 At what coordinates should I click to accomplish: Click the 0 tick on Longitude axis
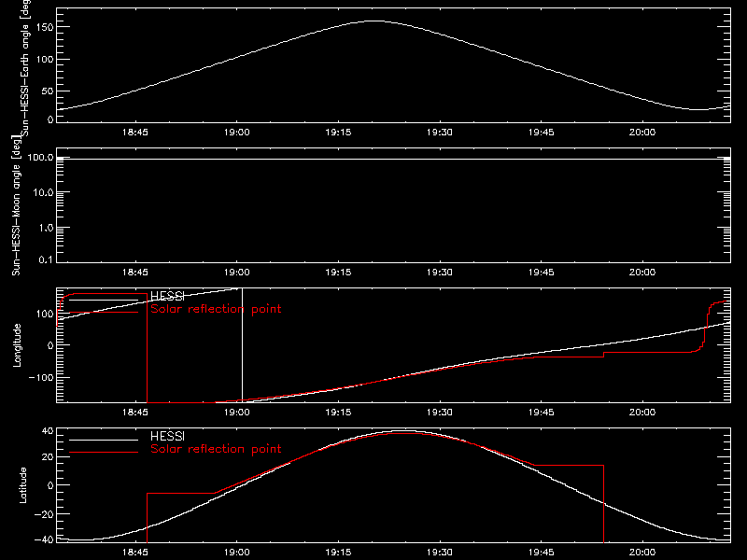(x=50, y=345)
